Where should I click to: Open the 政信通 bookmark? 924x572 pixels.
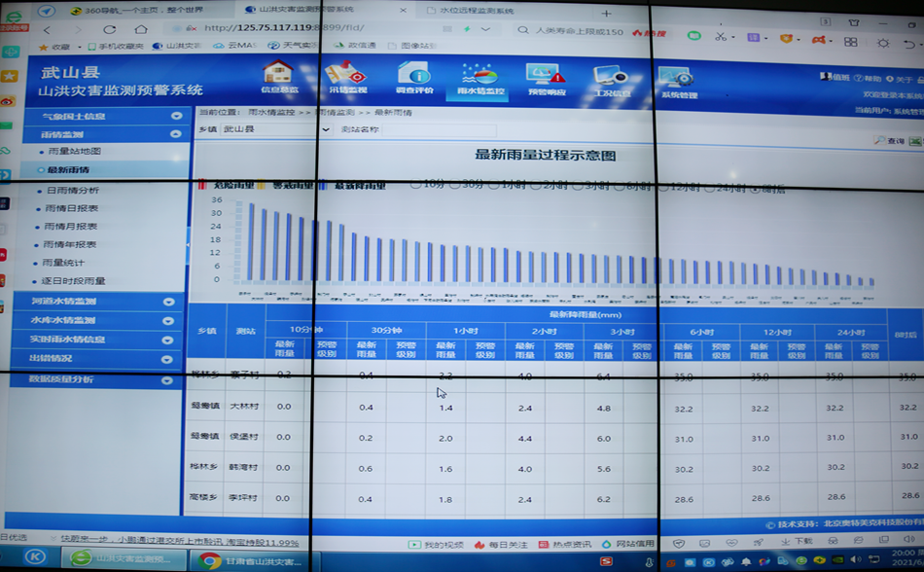coord(355,45)
